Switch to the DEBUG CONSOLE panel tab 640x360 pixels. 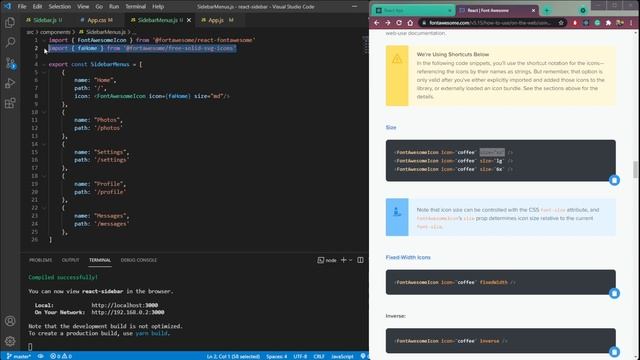(139, 260)
